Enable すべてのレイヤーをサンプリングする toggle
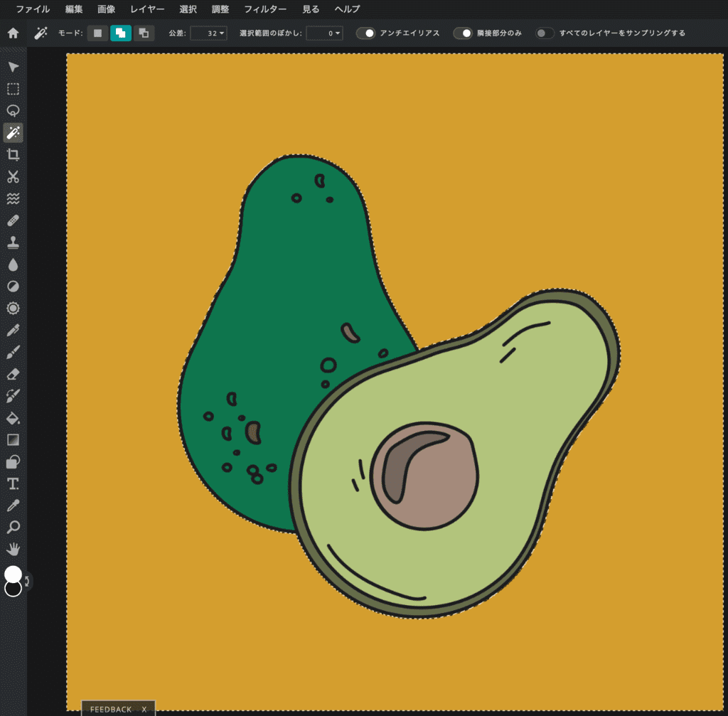Image resolution: width=728 pixels, height=716 pixels. 545,33
